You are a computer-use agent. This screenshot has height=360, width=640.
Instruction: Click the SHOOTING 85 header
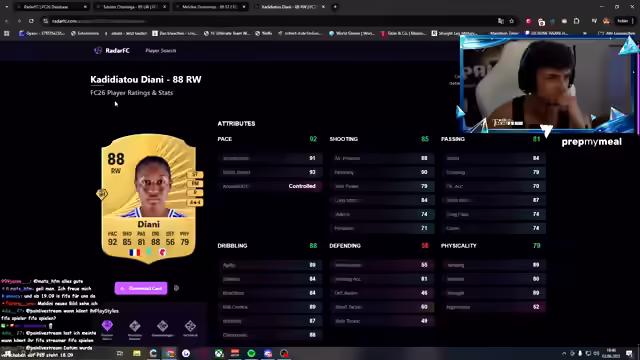(x=379, y=139)
